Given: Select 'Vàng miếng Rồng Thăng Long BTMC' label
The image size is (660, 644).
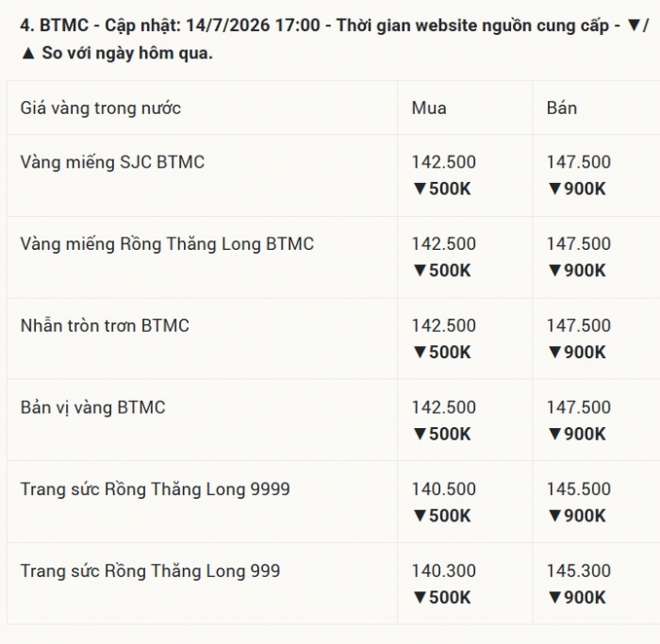Looking at the screenshot, I should [x=167, y=244].
